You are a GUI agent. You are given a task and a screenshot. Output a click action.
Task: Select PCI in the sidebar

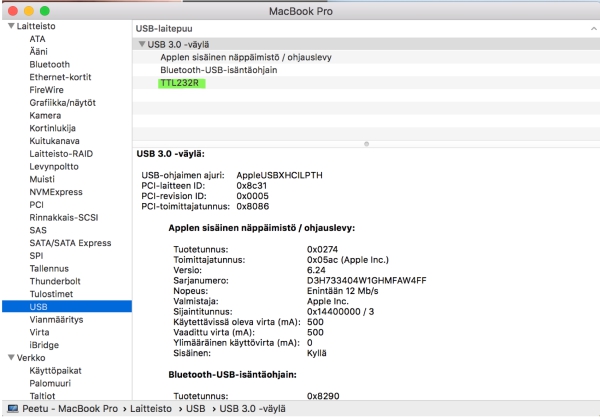click(x=36, y=204)
